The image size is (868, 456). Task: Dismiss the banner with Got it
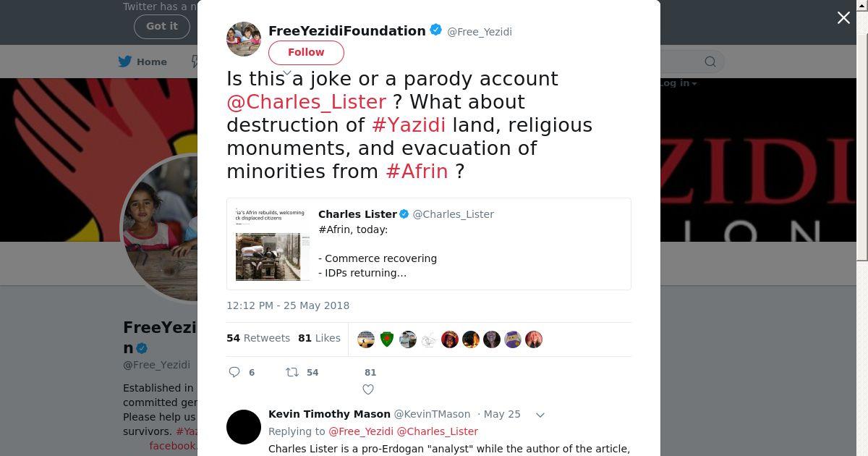161,26
